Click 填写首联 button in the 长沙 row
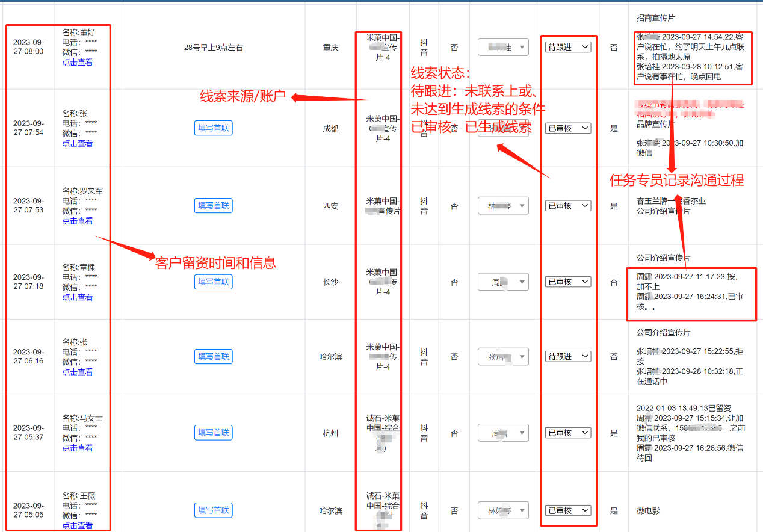Image resolution: width=763 pixels, height=532 pixels. (214, 282)
